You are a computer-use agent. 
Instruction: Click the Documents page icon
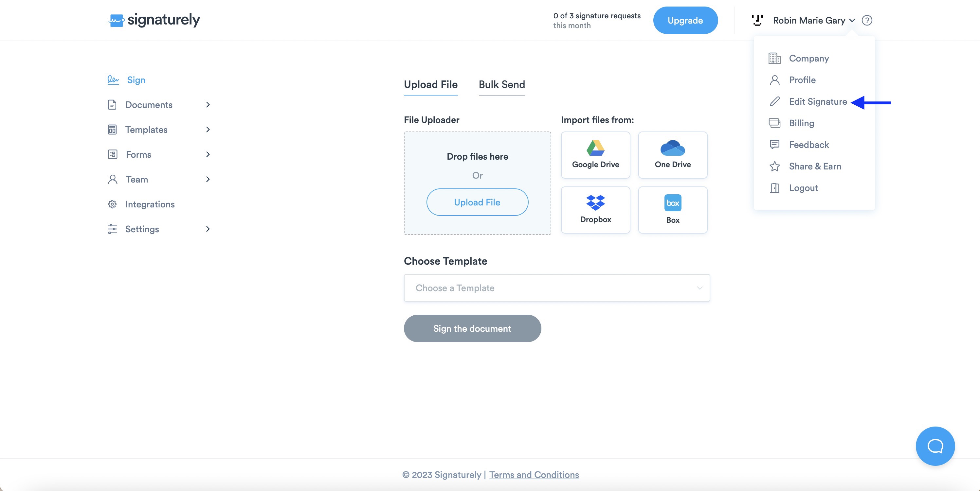point(112,105)
